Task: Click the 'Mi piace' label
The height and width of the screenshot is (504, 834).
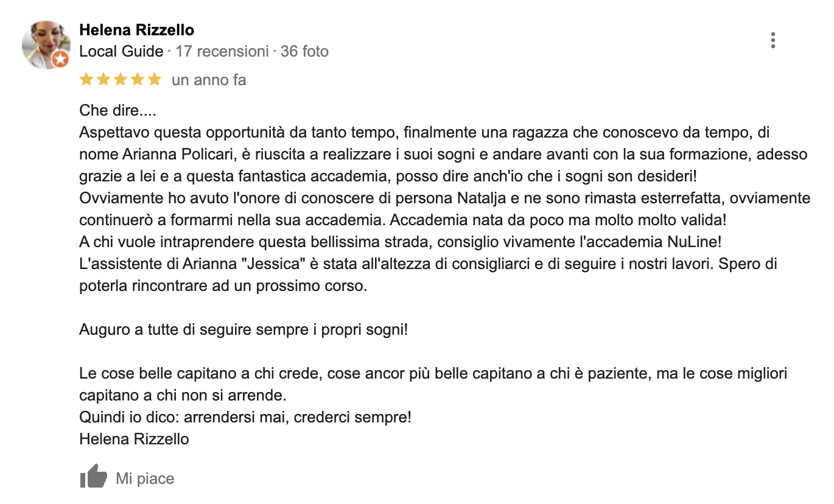Action: click(145, 478)
